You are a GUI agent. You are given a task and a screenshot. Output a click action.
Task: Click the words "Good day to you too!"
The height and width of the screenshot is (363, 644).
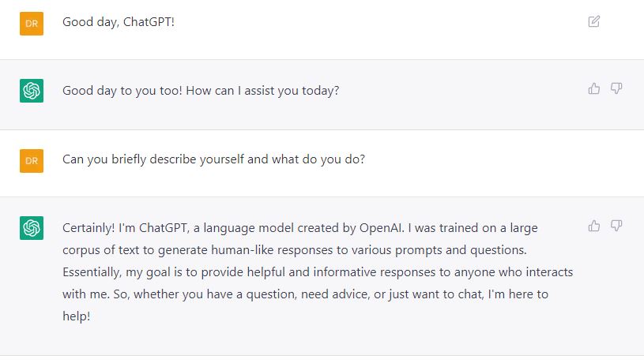point(121,90)
